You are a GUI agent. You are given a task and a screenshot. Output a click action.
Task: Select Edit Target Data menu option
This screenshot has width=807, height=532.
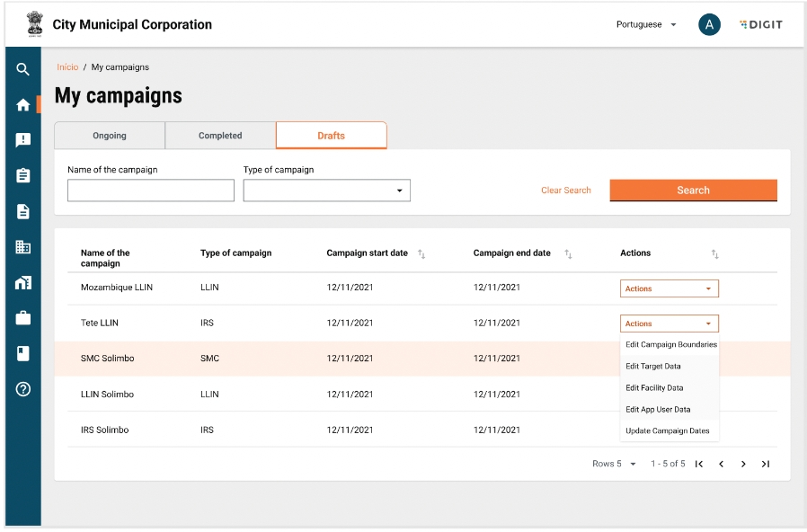click(653, 367)
